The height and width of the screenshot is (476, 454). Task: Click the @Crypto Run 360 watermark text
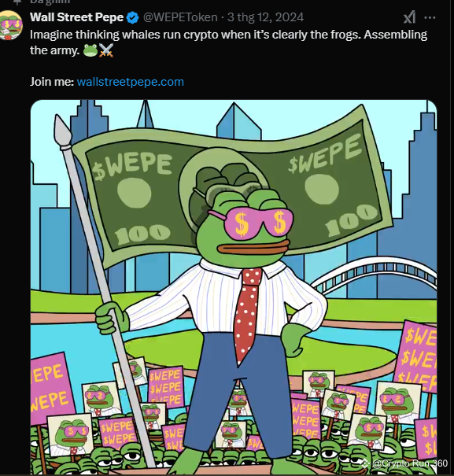[x=410, y=463]
